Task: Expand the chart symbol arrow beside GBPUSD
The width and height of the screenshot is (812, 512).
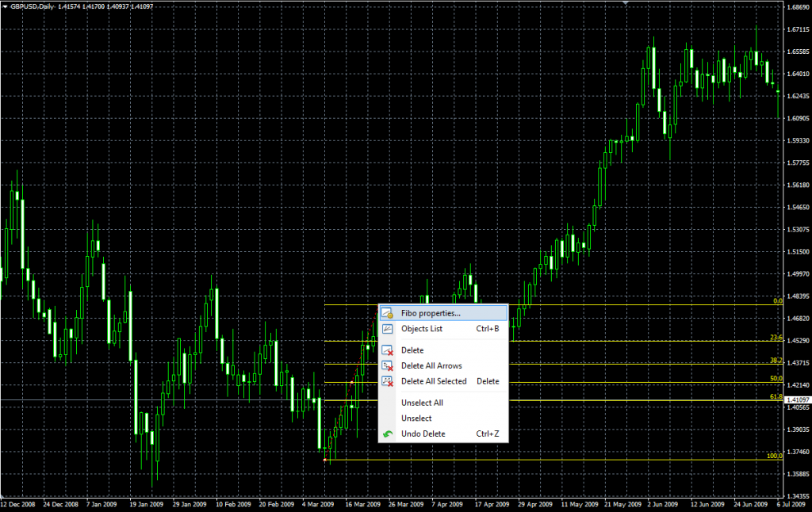Action: [x=5, y=6]
